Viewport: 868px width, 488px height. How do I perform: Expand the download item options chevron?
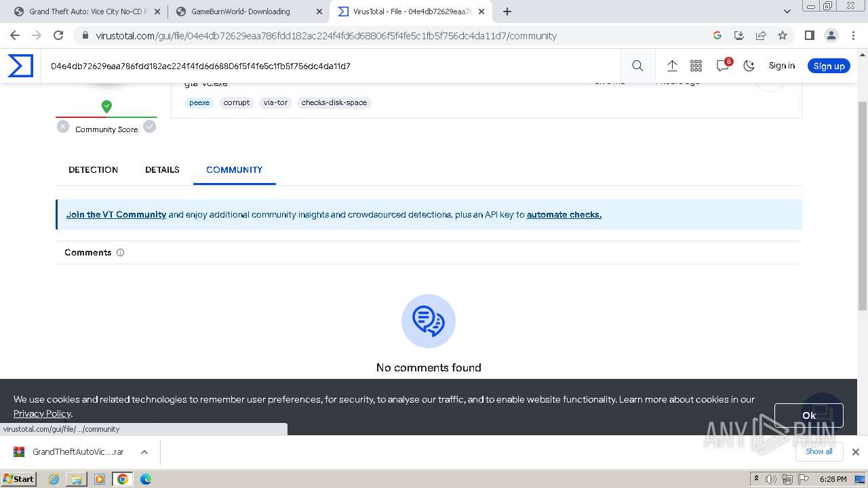click(x=144, y=451)
